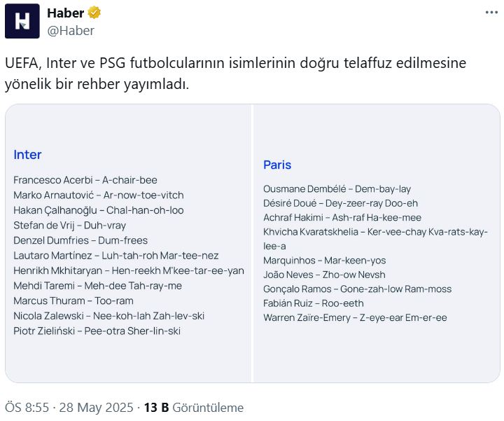Screen dimensions: 504x421
Task: Click the 28 May 2025 date
Action: click(x=96, y=408)
